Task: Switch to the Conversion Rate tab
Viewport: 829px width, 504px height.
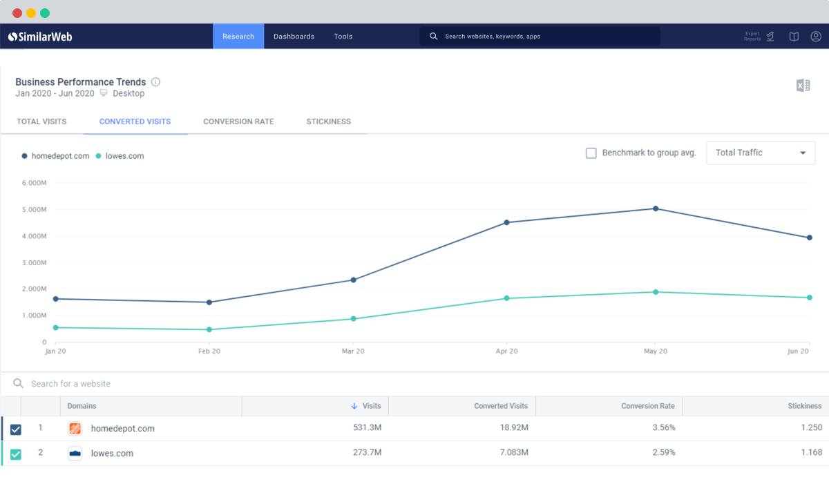Action: (238, 122)
